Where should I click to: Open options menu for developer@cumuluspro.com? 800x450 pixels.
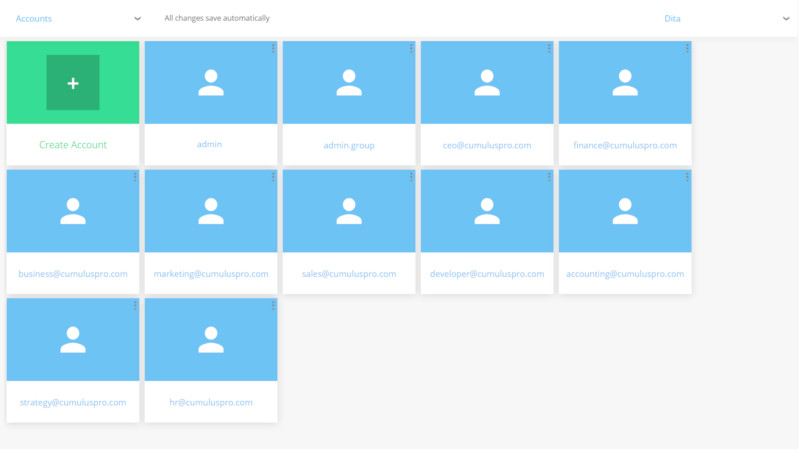point(549,177)
